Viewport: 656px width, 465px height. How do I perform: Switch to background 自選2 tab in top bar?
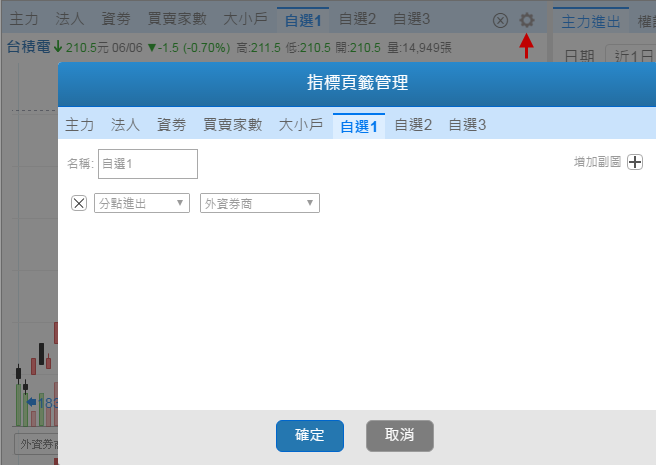(x=357, y=19)
